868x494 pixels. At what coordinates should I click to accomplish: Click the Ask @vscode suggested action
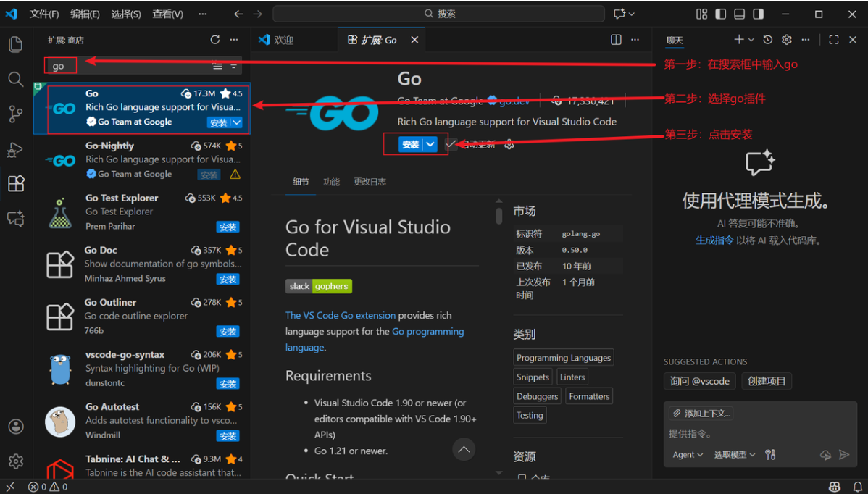point(700,381)
